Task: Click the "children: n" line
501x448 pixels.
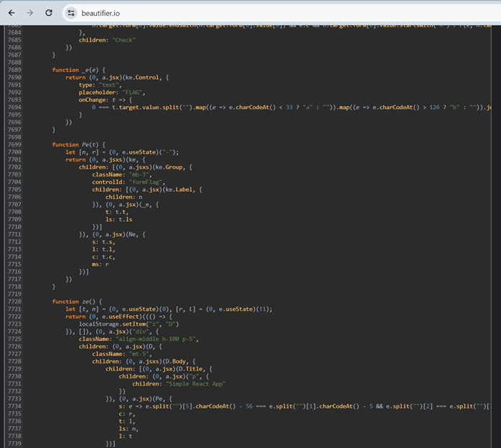Action: [124, 197]
